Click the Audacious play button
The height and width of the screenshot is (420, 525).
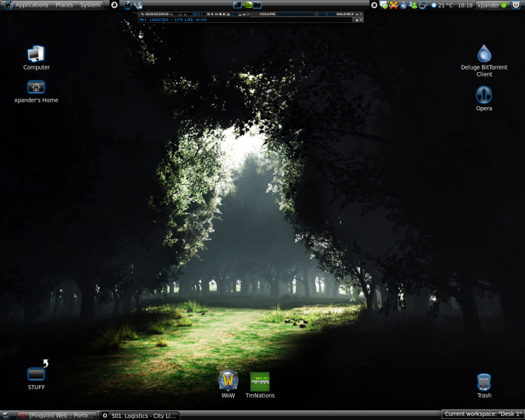pyautogui.click(x=212, y=14)
